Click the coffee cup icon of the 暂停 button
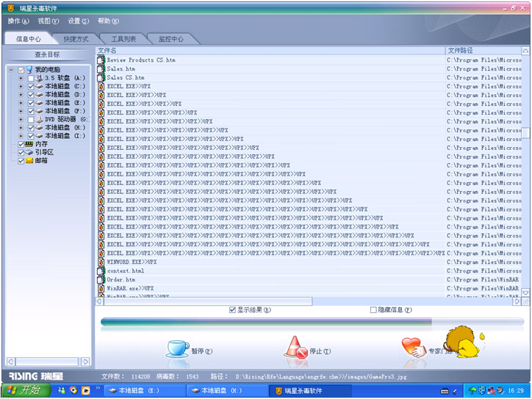 coord(177,349)
